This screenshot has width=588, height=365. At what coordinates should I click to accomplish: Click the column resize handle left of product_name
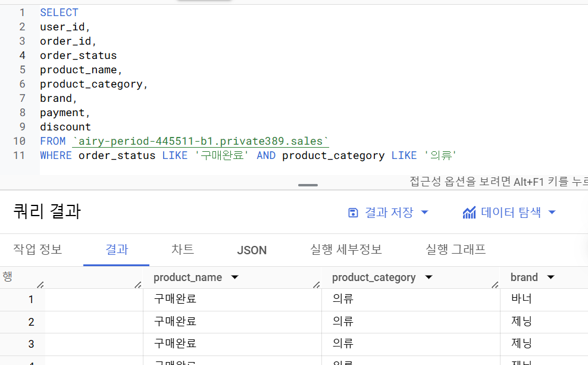click(x=138, y=285)
